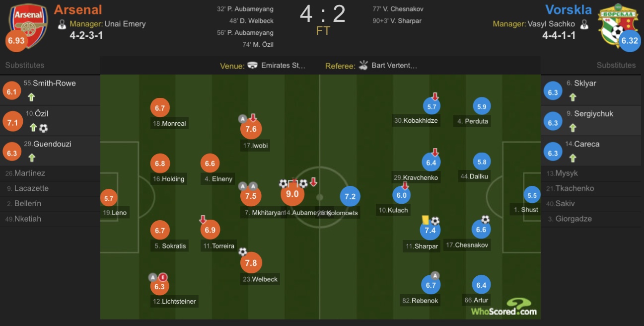
Task: Click the assist icon above Rebenok
Action: pyautogui.click(x=435, y=275)
